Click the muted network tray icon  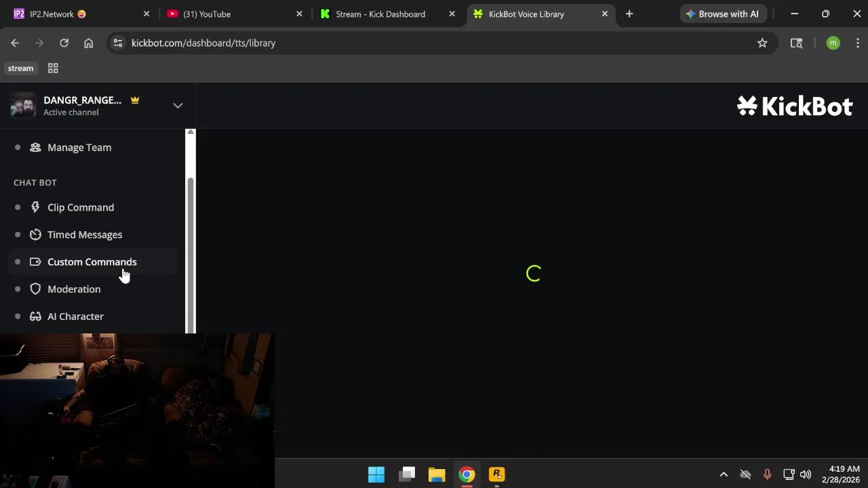(x=745, y=474)
